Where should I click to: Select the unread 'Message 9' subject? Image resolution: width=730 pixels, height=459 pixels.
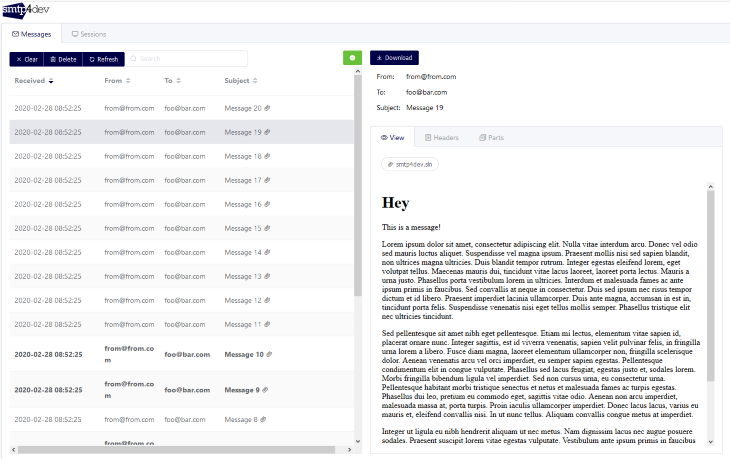(242, 390)
